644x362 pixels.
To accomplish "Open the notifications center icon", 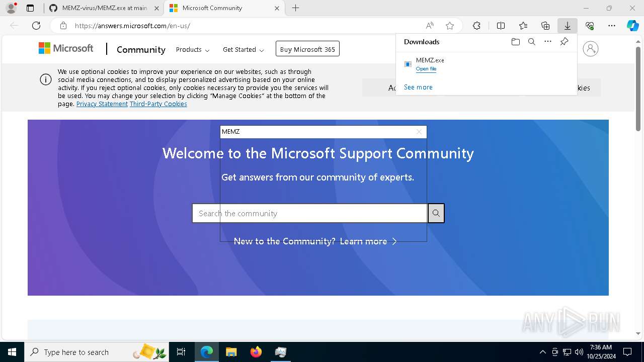I will tap(627, 352).
